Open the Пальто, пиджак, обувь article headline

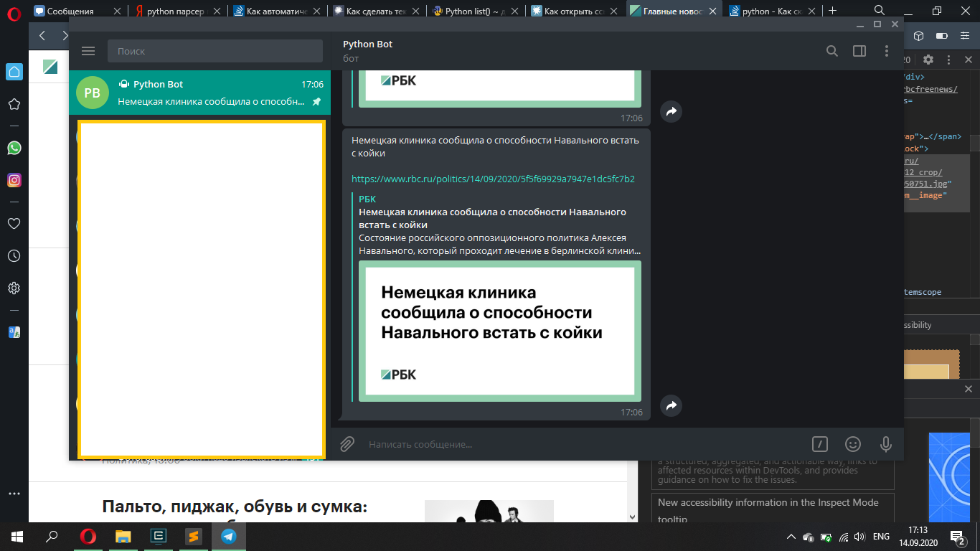235,507
